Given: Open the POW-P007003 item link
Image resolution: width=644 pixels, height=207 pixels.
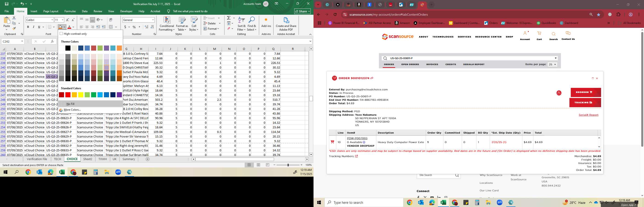Looking at the screenshot, I should coord(357,138).
